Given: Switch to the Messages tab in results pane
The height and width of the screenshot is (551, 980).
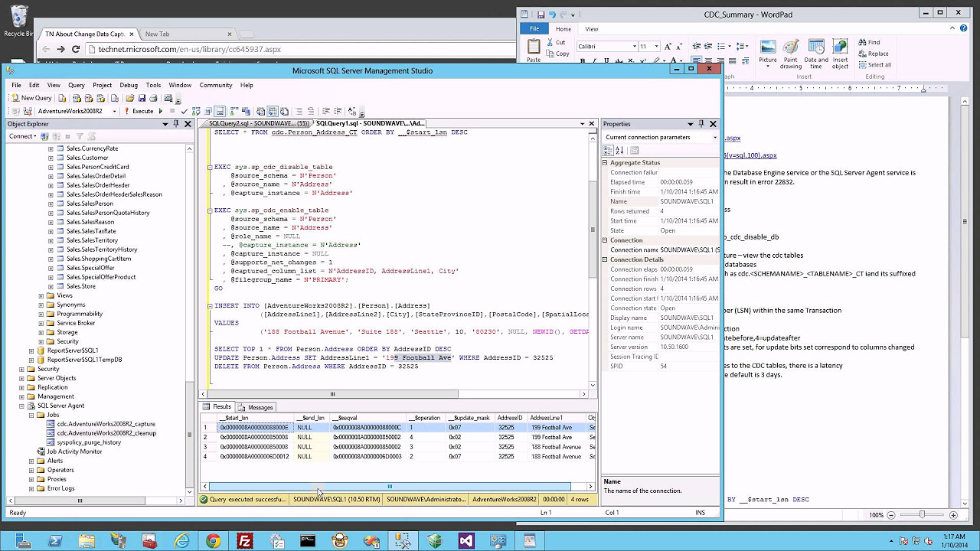Looking at the screenshot, I should (x=256, y=407).
